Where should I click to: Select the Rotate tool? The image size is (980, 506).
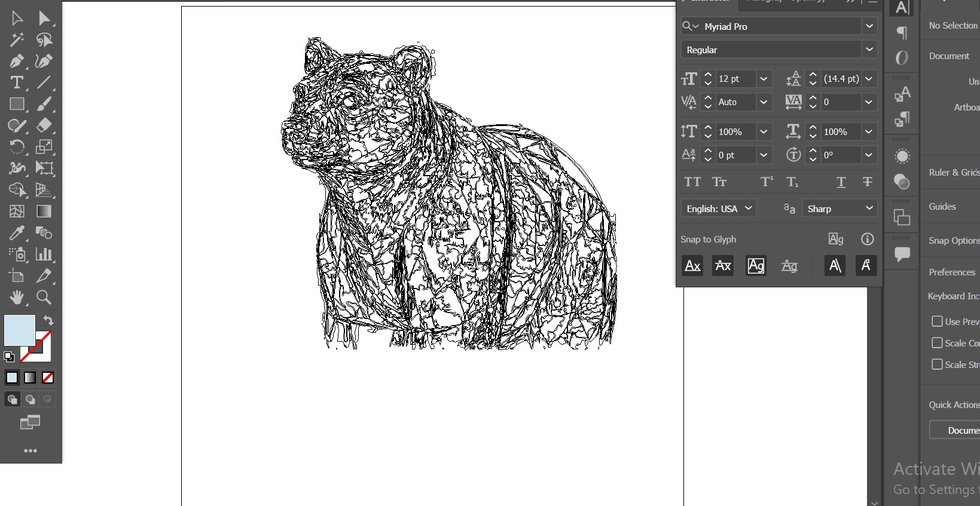click(17, 147)
